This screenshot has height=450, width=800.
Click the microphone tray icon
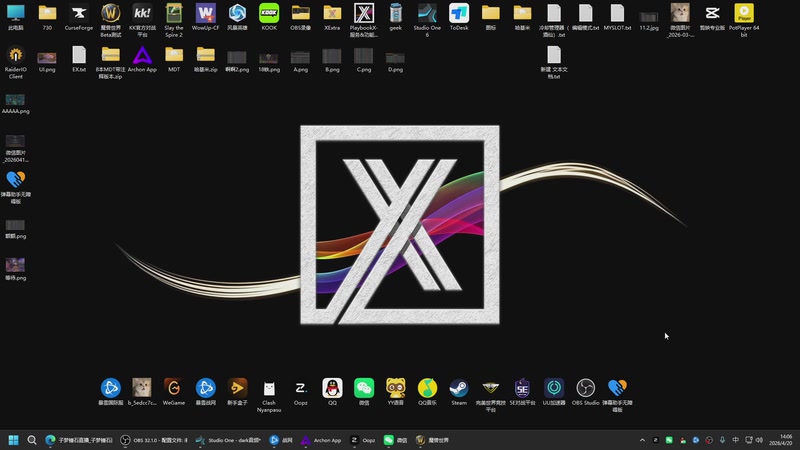722,440
